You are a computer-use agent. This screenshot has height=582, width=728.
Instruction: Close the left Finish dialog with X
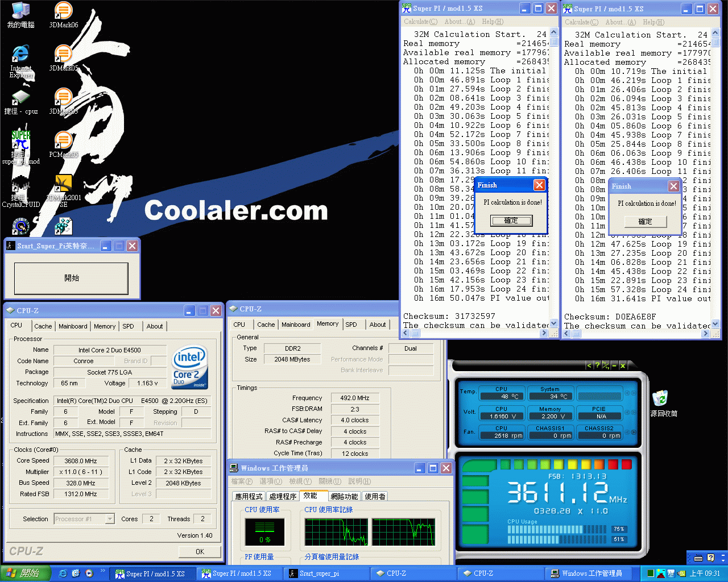pos(539,185)
